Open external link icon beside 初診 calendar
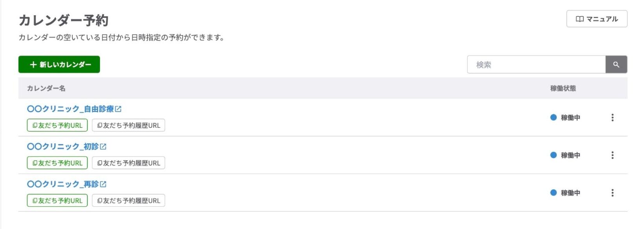Viewport: 644px width, 229px height. point(103,147)
